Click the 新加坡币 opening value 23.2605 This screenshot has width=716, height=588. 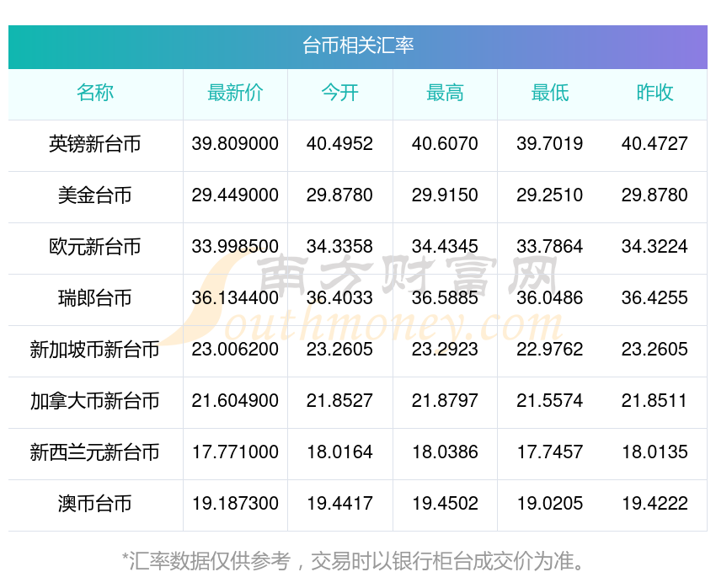(339, 350)
